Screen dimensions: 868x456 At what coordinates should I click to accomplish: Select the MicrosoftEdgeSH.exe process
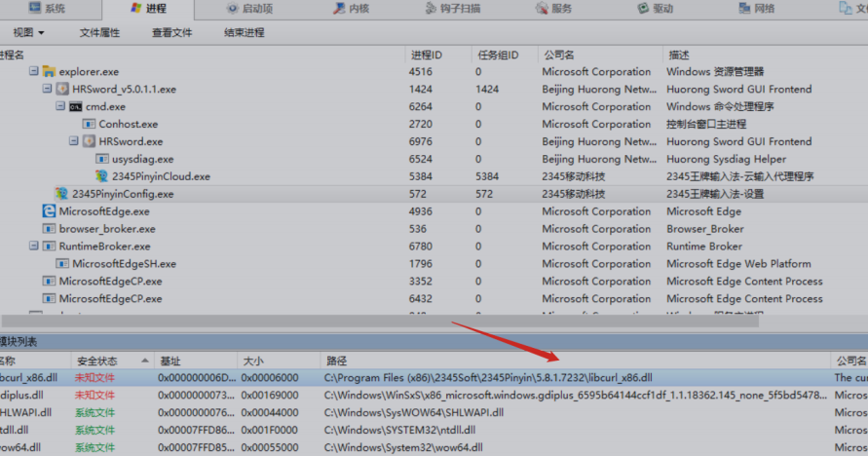coord(434,263)
